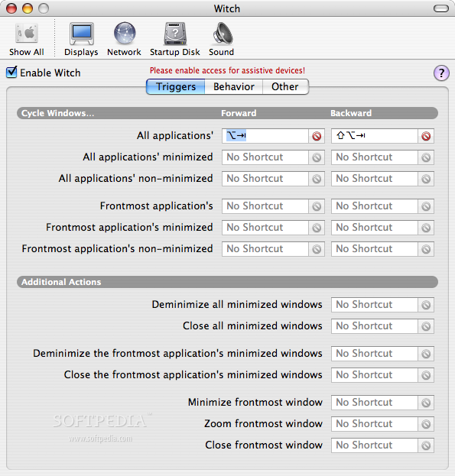Open Network preference pane
The image size is (455, 476).
124,39
